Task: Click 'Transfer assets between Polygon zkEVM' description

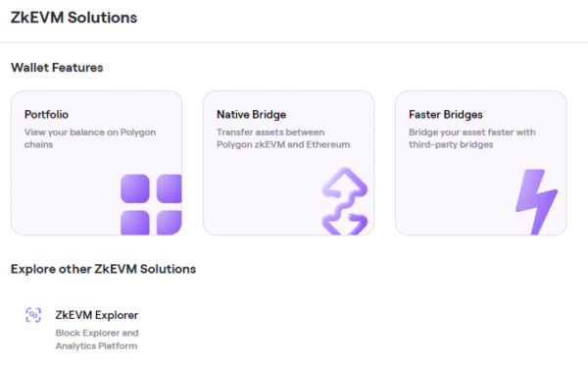Action: point(283,138)
